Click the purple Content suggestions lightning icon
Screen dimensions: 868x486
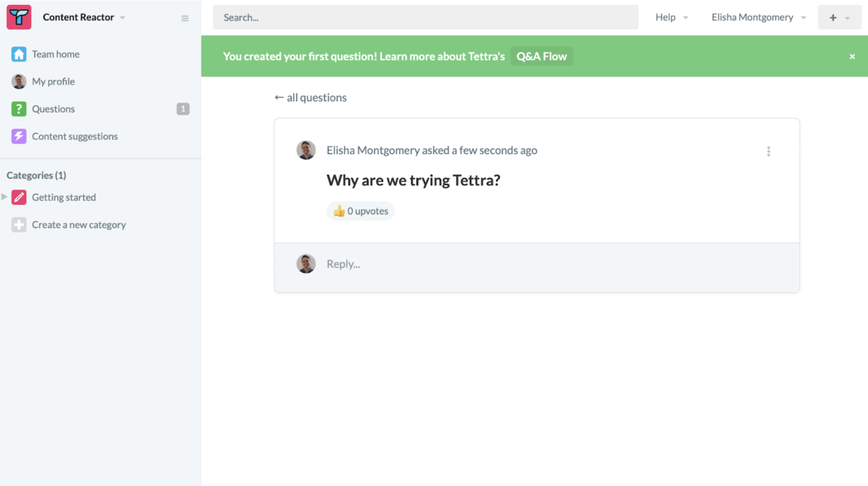[x=19, y=136]
